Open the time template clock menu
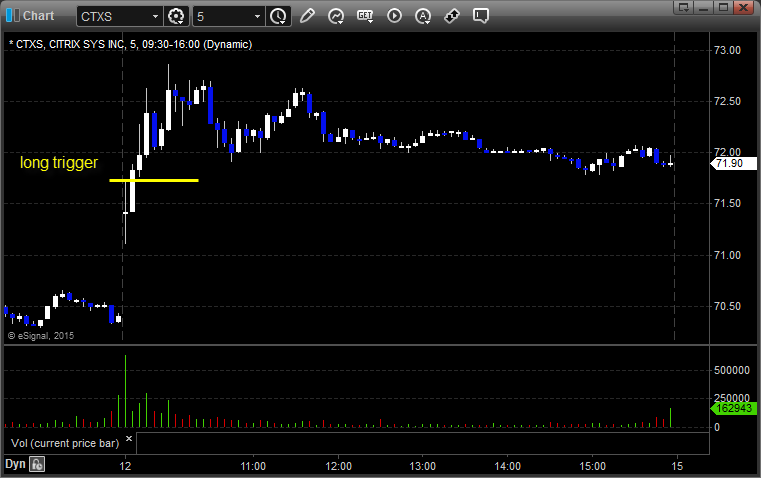The width and height of the screenshot is (761, 478). click(278, 16)
